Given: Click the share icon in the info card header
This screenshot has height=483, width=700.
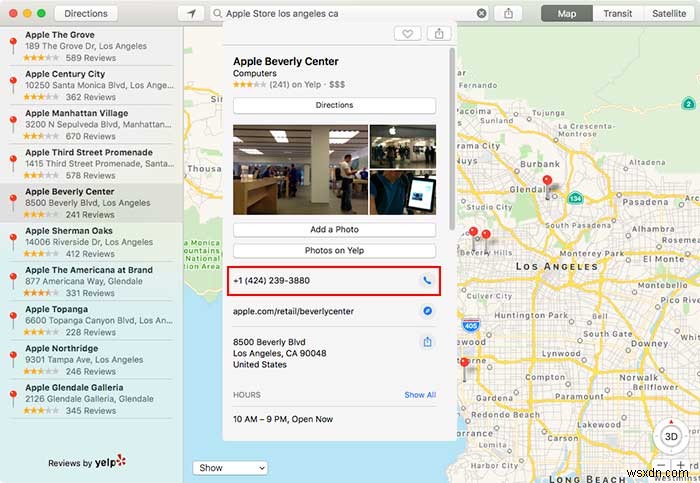Looking at the screenshot, I should click(439, 33).
